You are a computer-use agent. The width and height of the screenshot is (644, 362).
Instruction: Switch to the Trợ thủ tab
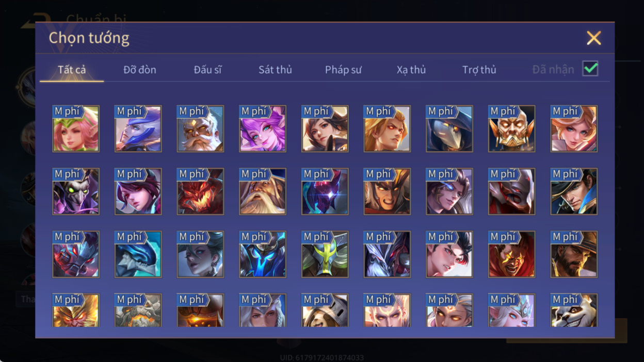[x=479, y=70]
